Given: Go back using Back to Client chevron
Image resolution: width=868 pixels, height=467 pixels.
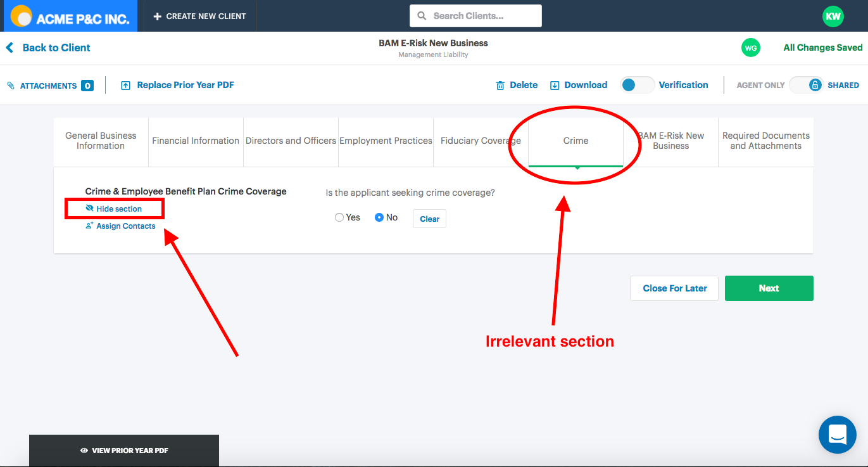Looking at the screenshot, I should click(9, 48).
